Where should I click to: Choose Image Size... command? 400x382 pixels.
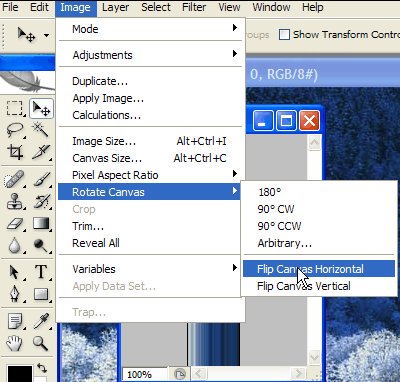click(150, 141)
